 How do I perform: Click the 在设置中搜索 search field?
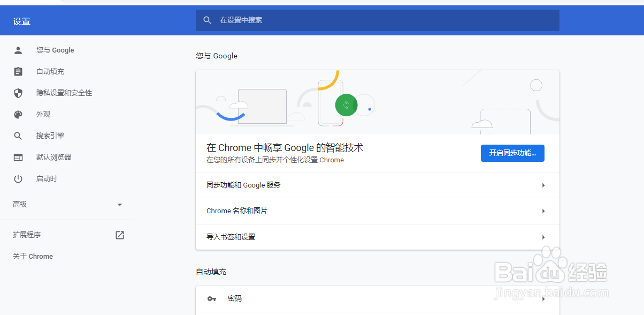(378, 20)
